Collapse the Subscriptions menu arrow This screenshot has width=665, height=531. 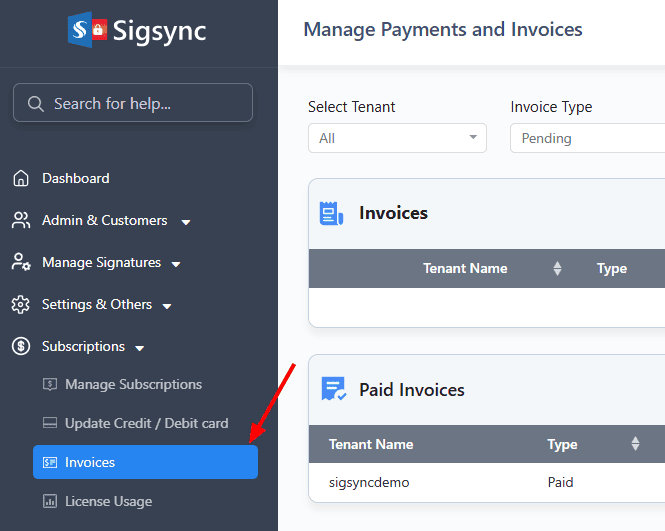140,348
